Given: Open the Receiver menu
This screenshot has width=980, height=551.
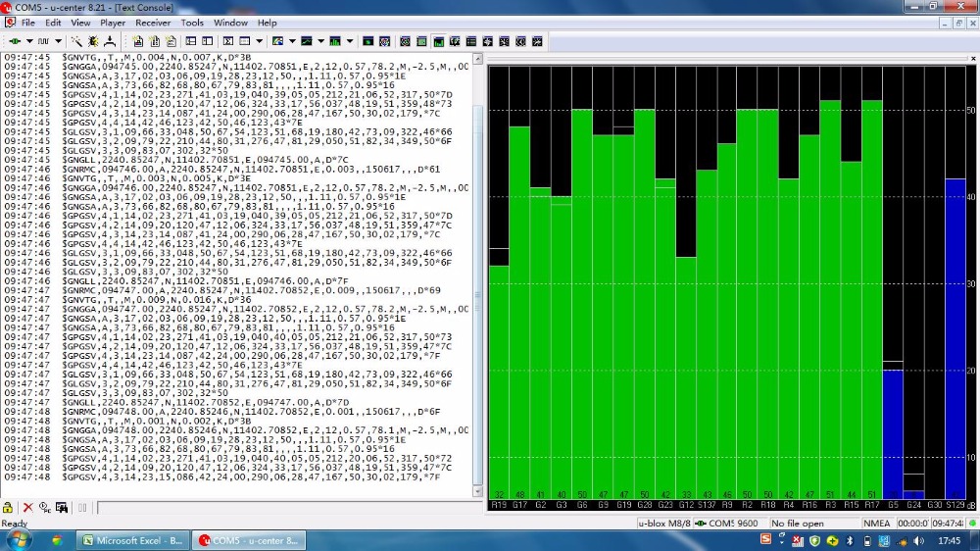Looking at the screenshot, I should [x=153, y=23].
